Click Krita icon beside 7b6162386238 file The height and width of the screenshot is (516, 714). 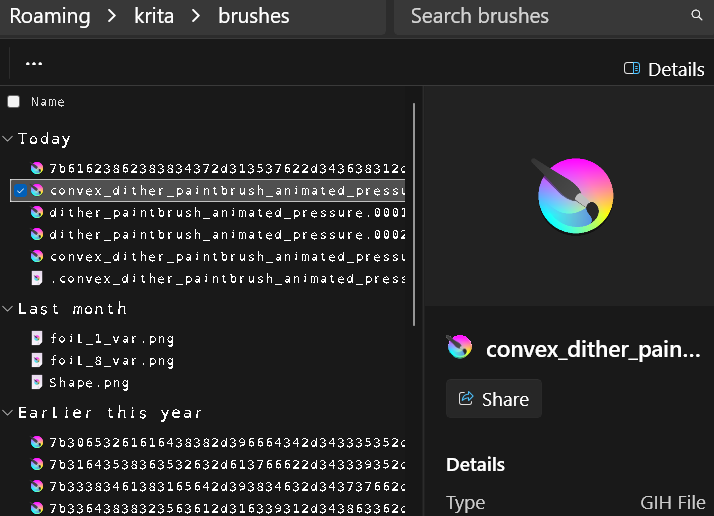37,169
